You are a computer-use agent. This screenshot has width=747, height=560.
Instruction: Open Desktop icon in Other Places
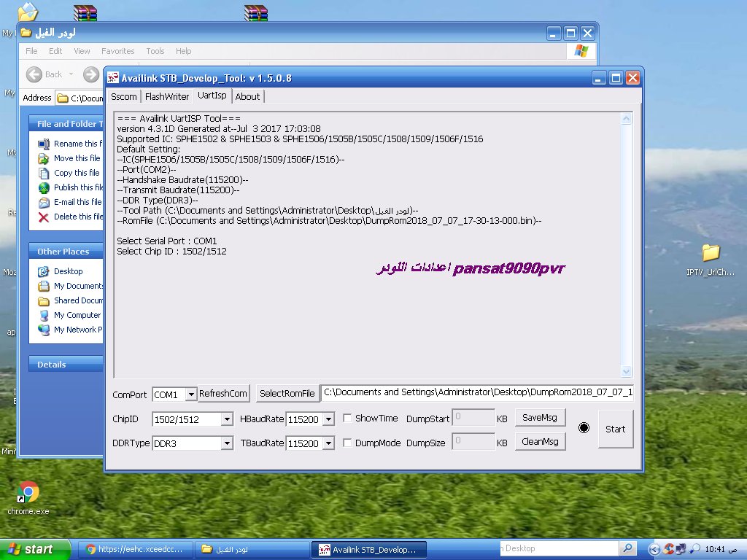[x=44, y=271]
